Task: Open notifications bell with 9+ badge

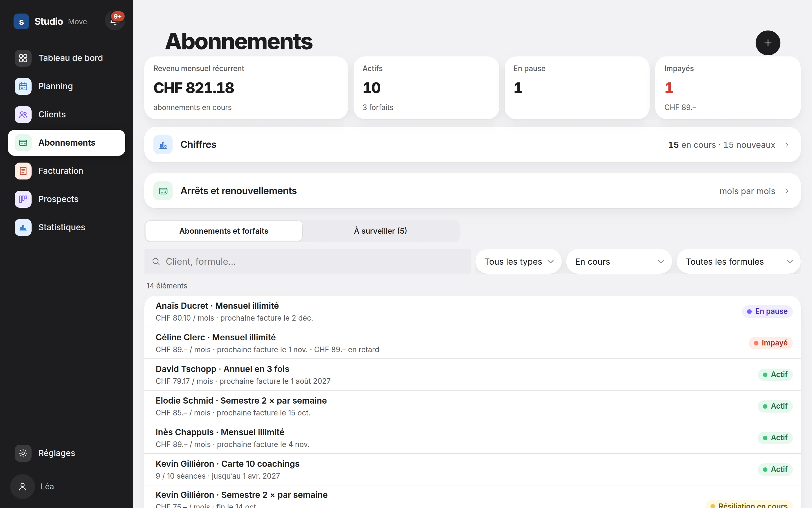Action: (115, 21)
